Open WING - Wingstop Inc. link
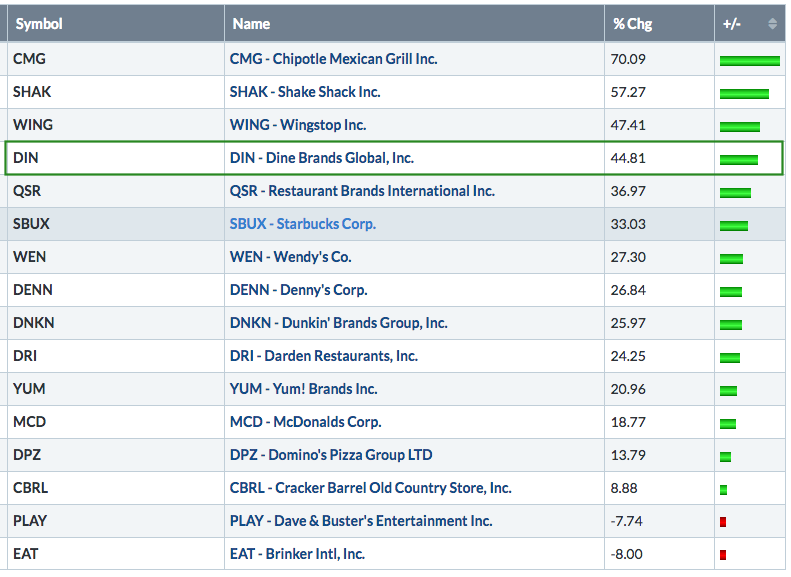The width and height of the screenshot is (791, 577). click(298, 125)
